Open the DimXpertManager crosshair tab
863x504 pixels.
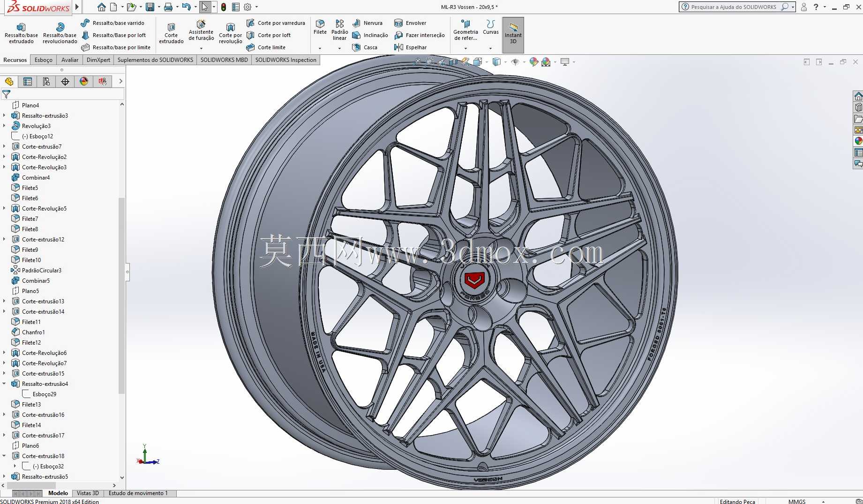65,82
